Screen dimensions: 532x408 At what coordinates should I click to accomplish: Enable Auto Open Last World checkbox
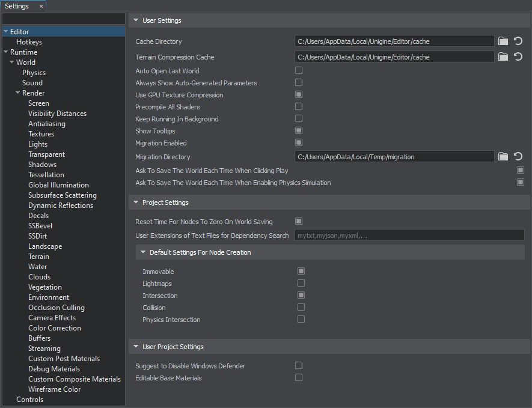[299, 71]
